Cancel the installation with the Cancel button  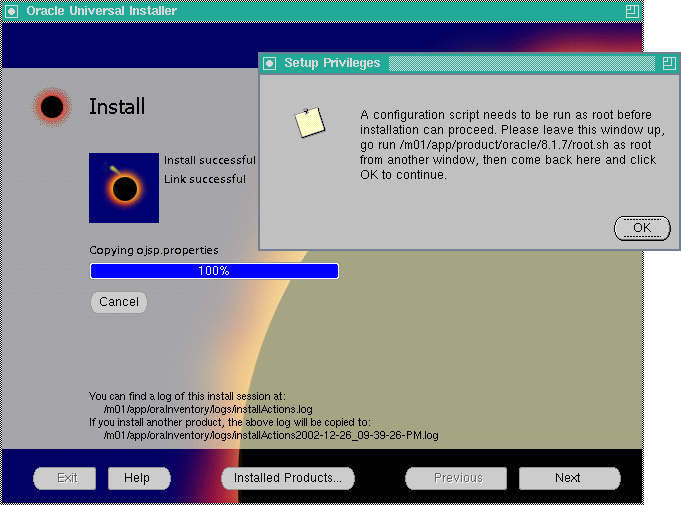pos(119,302)
